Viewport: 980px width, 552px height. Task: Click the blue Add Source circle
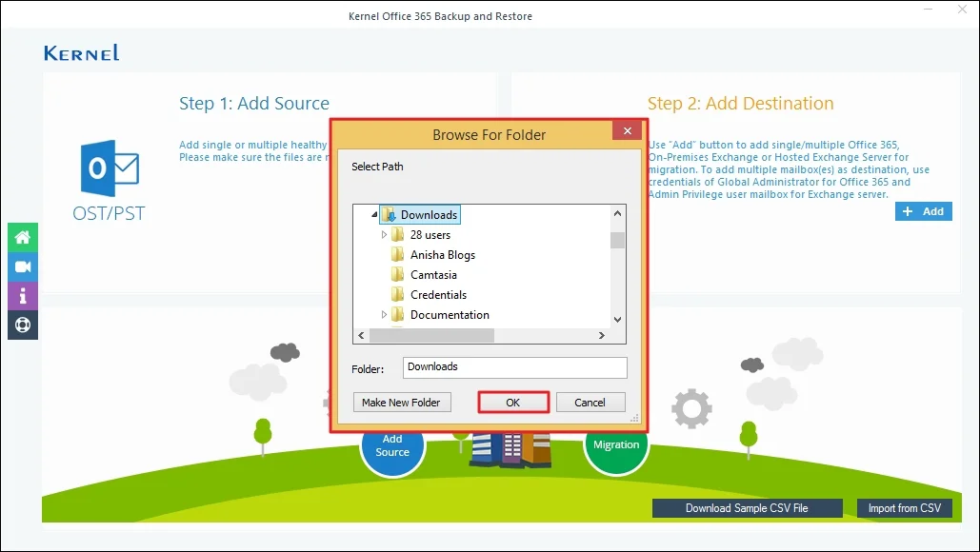click(392, 446)
